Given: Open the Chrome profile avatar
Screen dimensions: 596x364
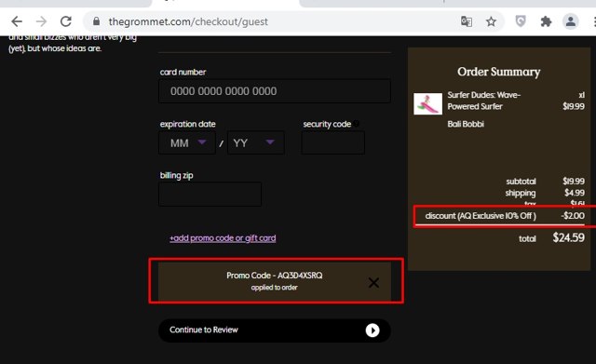Looking at the screenshot, I should click(571, 21).
